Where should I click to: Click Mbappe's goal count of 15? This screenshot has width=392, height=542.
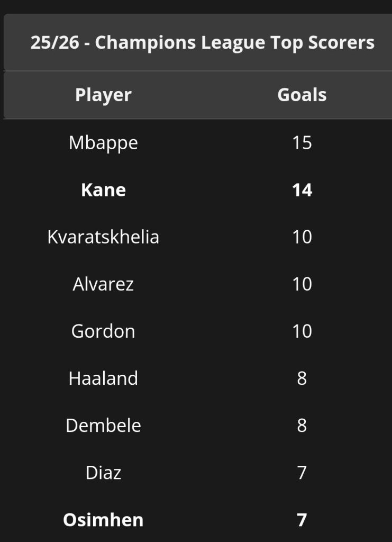(x=302, y=143)
